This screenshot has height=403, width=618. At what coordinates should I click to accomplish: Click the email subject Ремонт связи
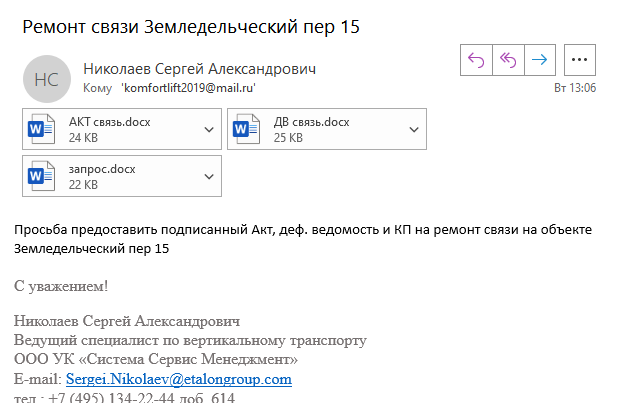point(191,27)
